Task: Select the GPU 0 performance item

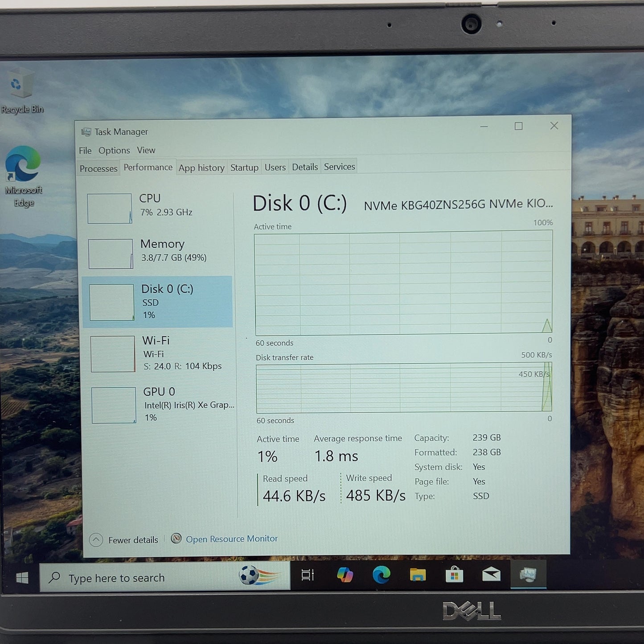Action: tap(160, 405)
